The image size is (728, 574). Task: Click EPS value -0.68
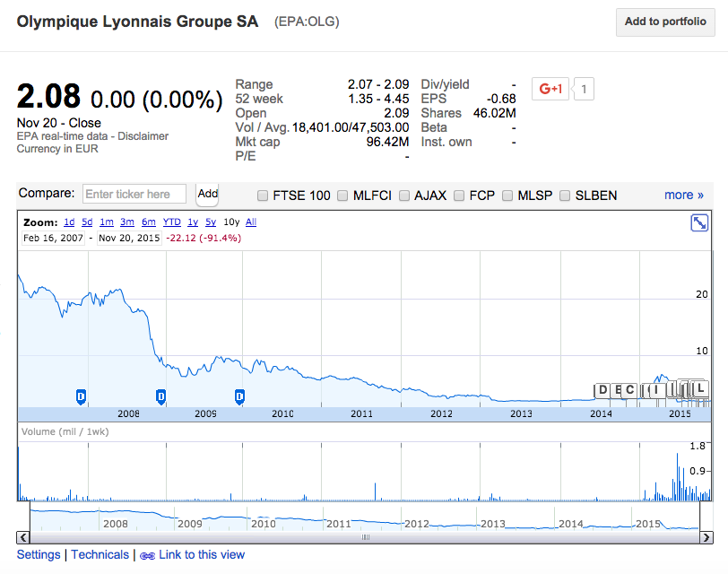click(501, 99)
